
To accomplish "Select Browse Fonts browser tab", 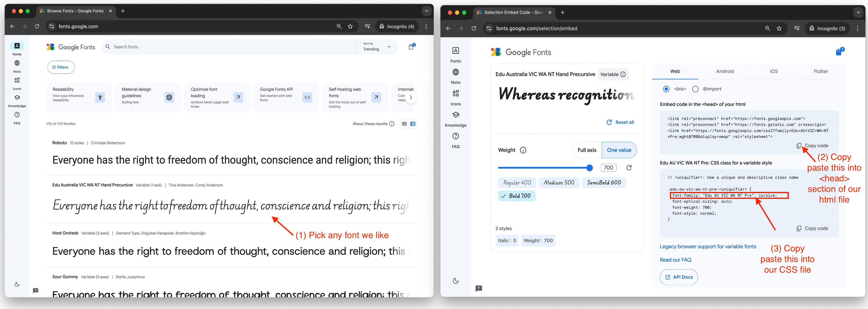I will coord(76,11).
